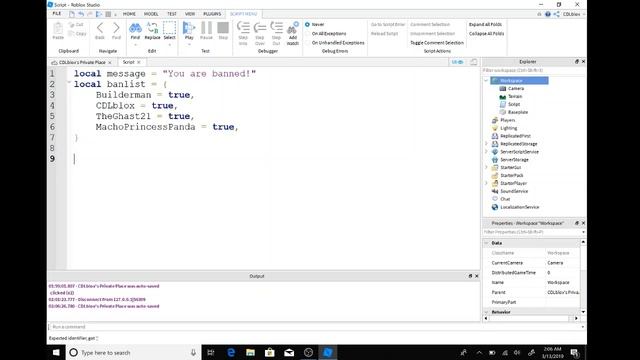
Task: Click Step Out in Debugger group
Action: [x=276, y=33]
